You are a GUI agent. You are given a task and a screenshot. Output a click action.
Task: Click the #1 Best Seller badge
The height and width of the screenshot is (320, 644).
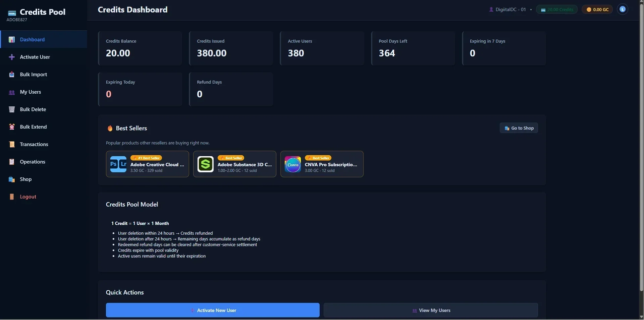146,158
